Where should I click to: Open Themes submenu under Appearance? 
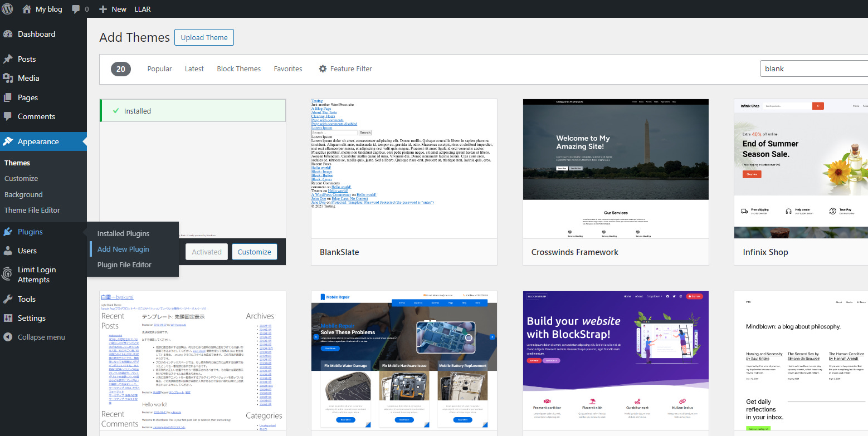17,163
